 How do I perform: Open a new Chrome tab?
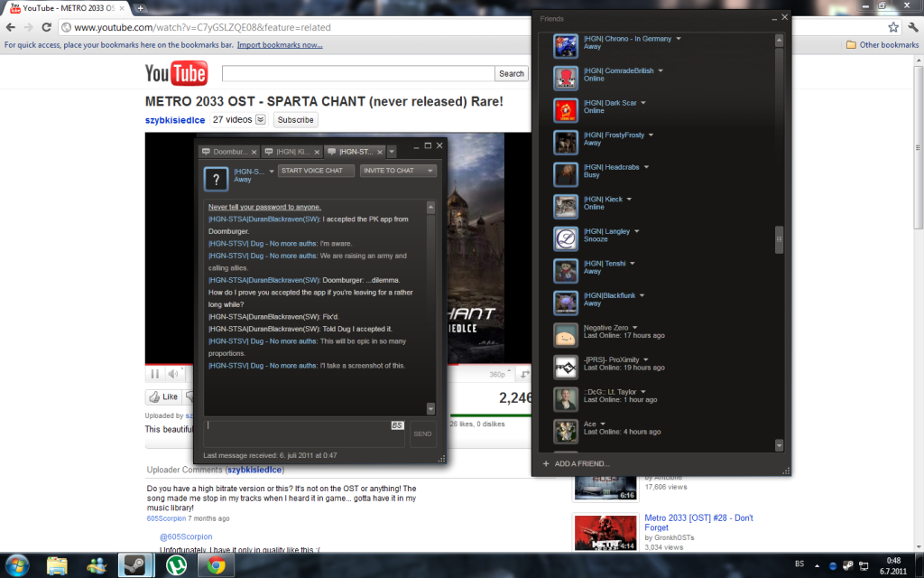pyautogui.click(x=140, y=8)
